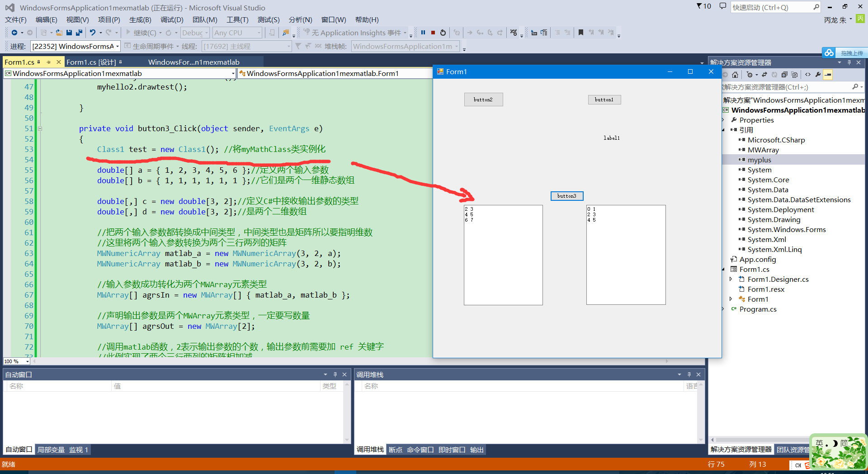This screenshot has width=868, height=474.
Task: Click the collapse all icon in Solution Explorer
Action: coord(784,75)
